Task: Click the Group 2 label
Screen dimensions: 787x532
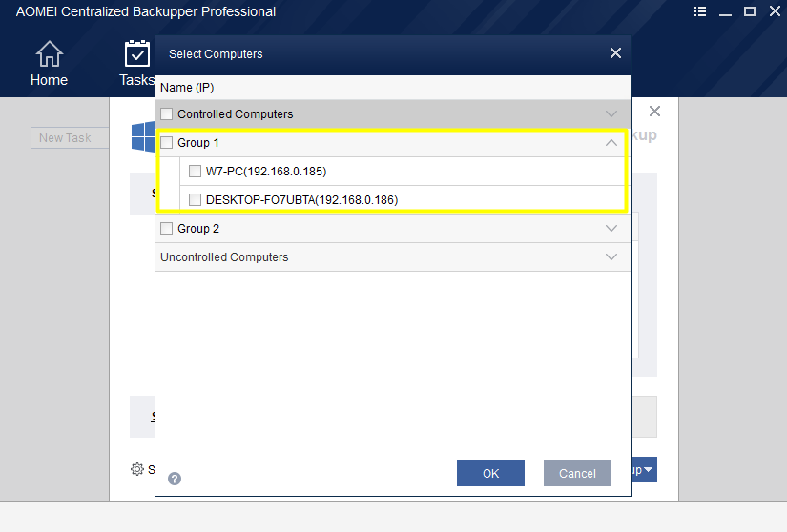Action: [x=198, y=228]
